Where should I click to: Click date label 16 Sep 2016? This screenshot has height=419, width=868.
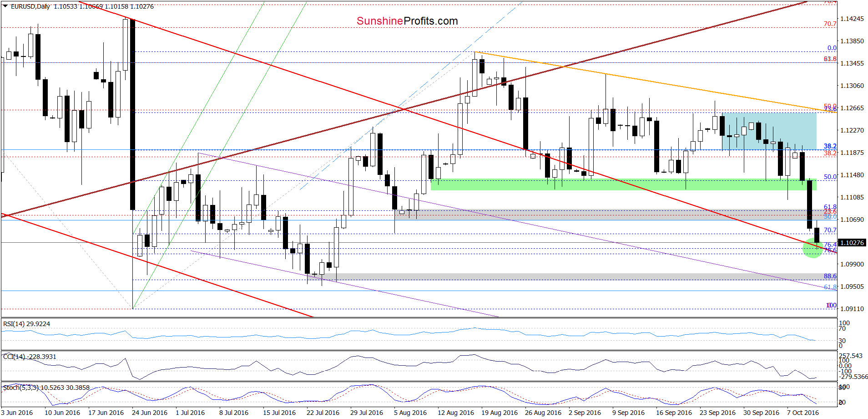pos(674,413)
